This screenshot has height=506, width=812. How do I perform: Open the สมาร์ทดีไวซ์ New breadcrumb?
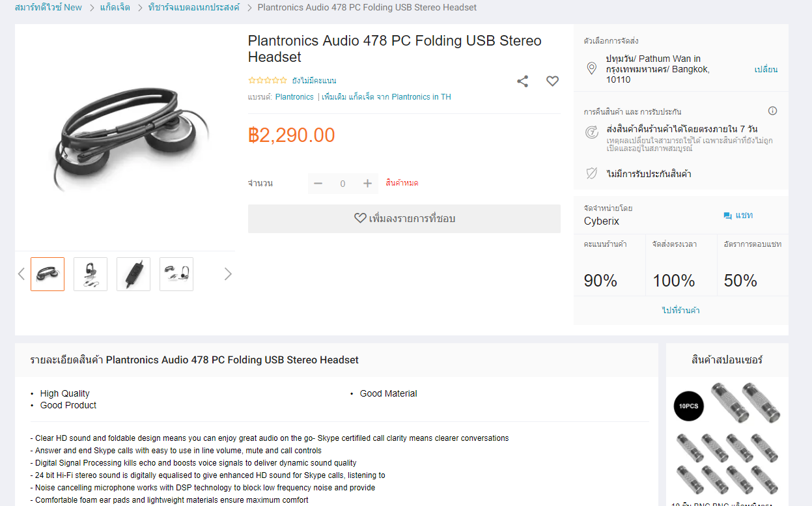pos(48,7)
